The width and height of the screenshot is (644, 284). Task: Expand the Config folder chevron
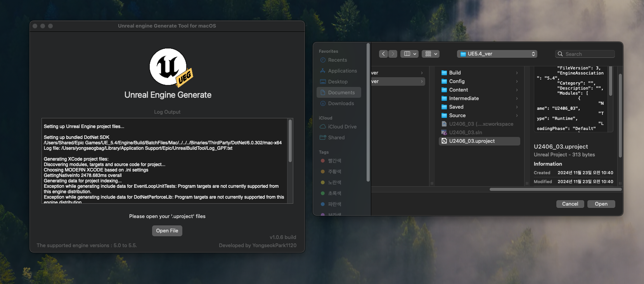coord(517,81)
